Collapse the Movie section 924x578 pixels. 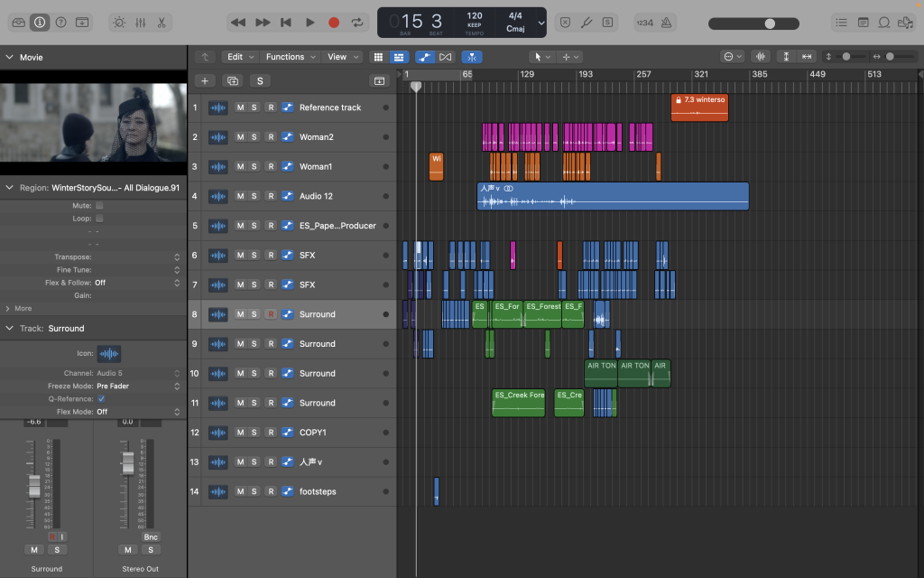pos(9,57)
